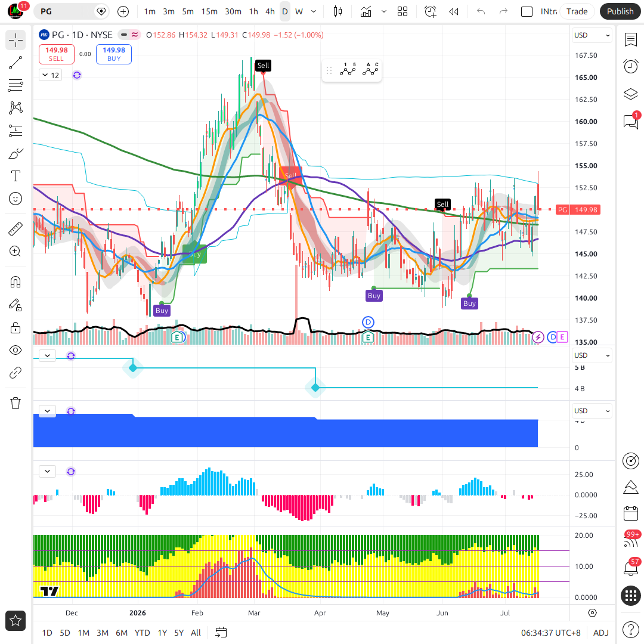Select the trend line drawing tool
644x644 pixels.
pos(16,63)
